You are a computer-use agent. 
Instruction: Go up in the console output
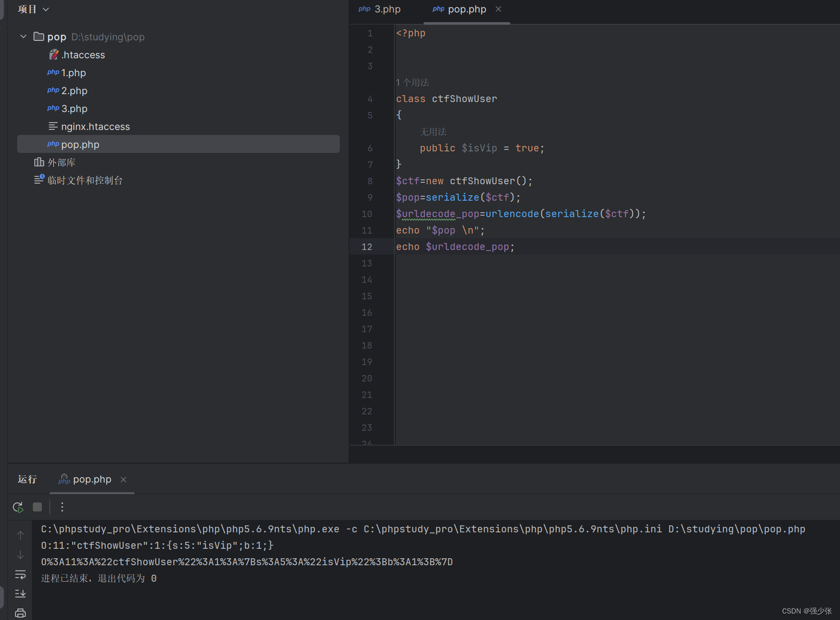[x=20, y=535]
